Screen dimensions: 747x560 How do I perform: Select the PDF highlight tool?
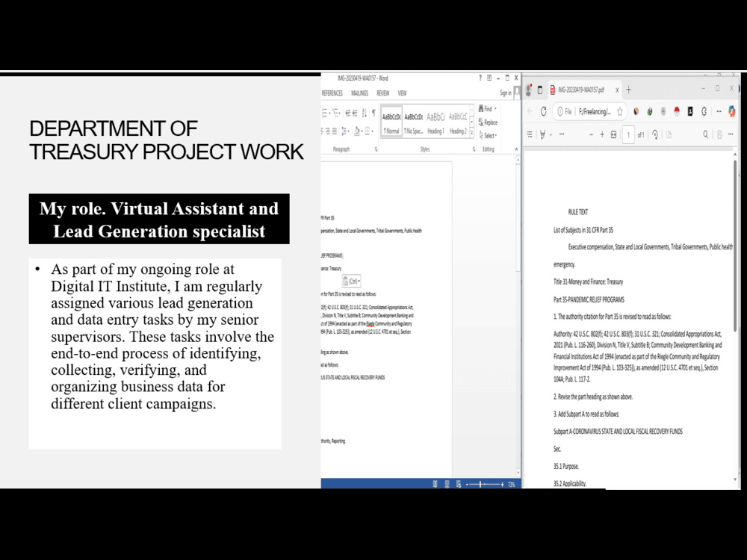point(542,134)
